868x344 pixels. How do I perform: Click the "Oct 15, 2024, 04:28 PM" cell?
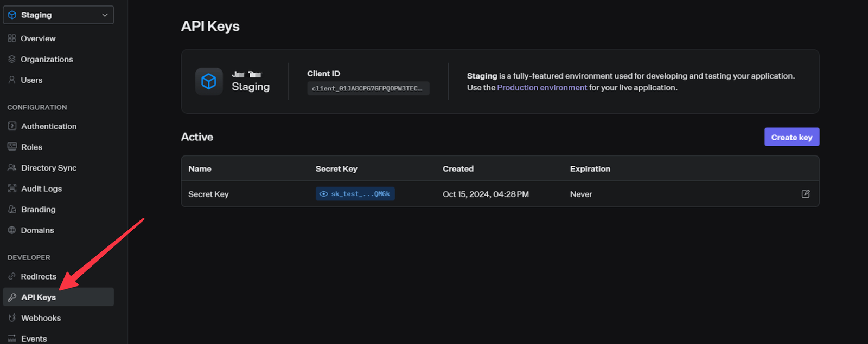tap(486, 194)
